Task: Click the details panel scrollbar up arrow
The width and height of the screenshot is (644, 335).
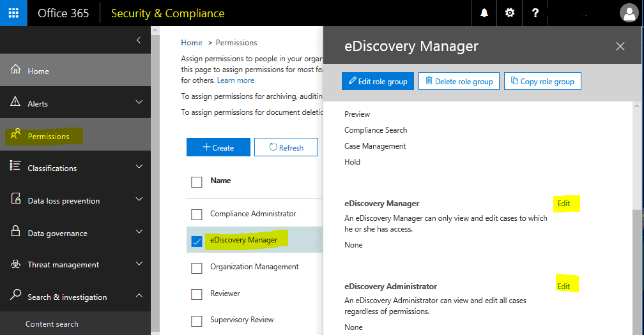Action: click(636, 106)
